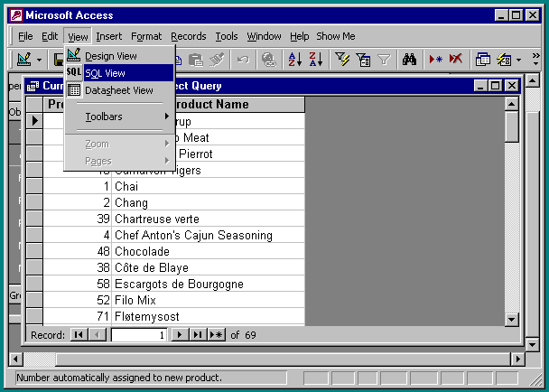Screen dimensions: 549x392
Task: Open Filter By Form
Action: (x=363, y=60)
